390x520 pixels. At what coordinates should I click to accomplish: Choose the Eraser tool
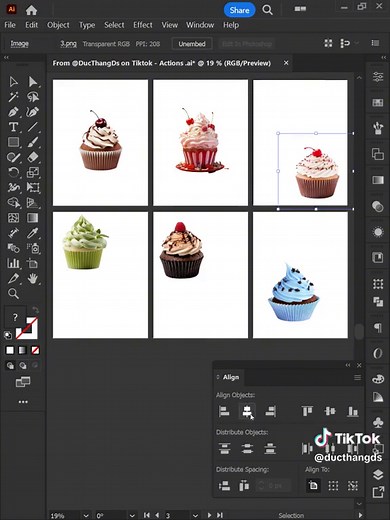click(33, 157)
